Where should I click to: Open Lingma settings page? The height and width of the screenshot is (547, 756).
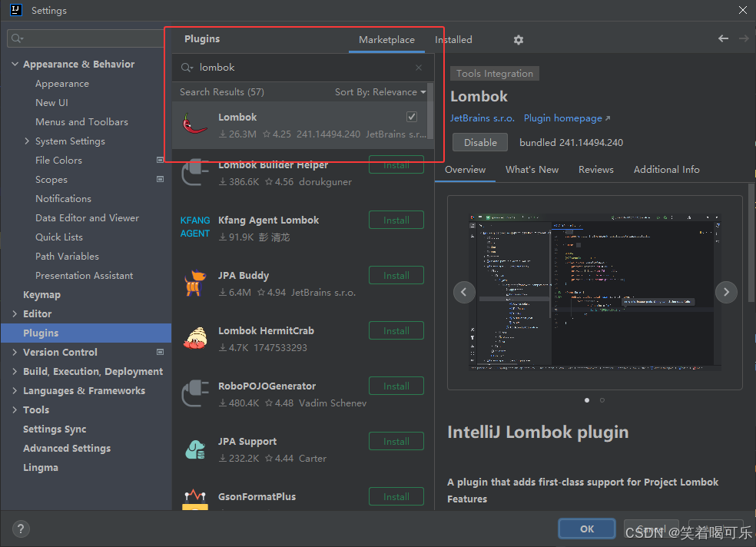[41, 467]
